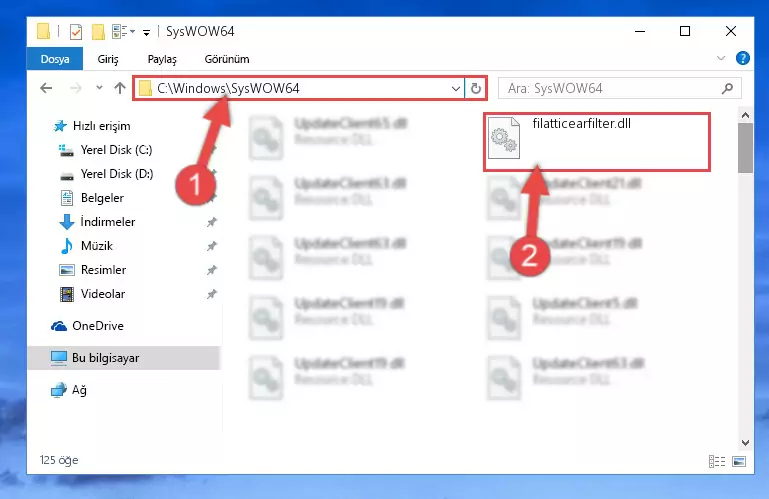Switch to large icons view in status bar
The image size is (769, 499).
click(739, 461)
